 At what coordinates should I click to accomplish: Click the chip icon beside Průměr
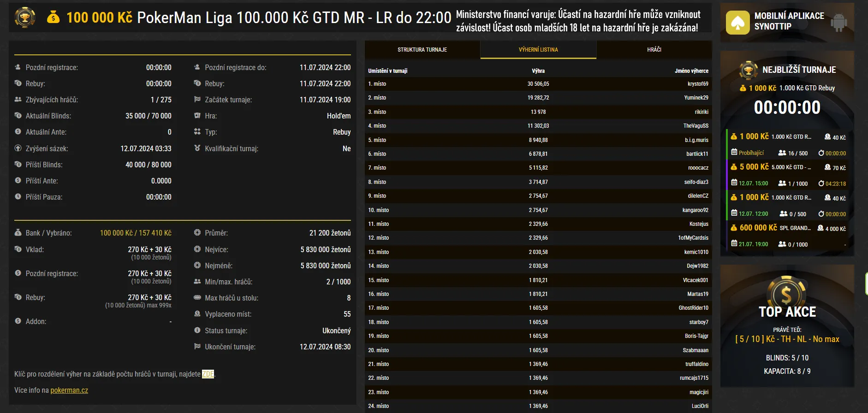coord(197,233)
